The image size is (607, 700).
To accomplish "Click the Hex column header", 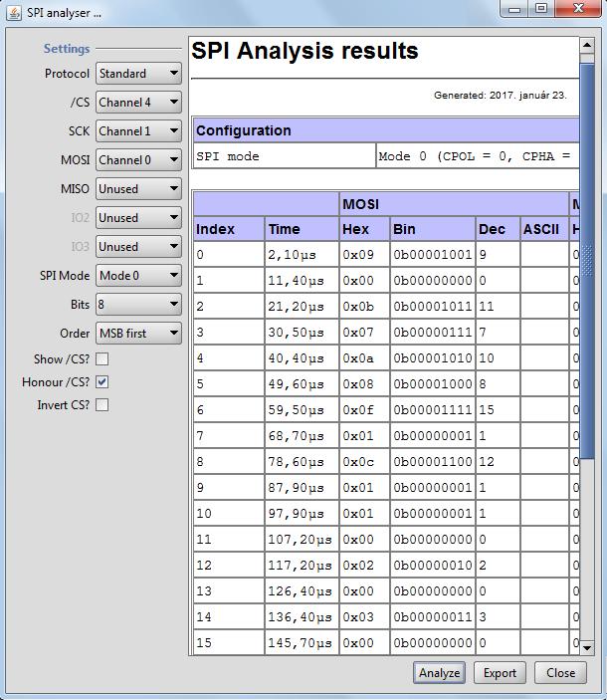I will (x=364, y=229).
